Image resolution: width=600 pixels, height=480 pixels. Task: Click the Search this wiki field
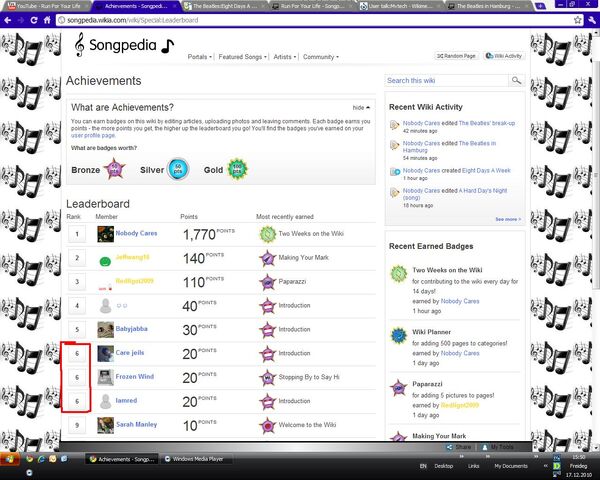[446, 80]
